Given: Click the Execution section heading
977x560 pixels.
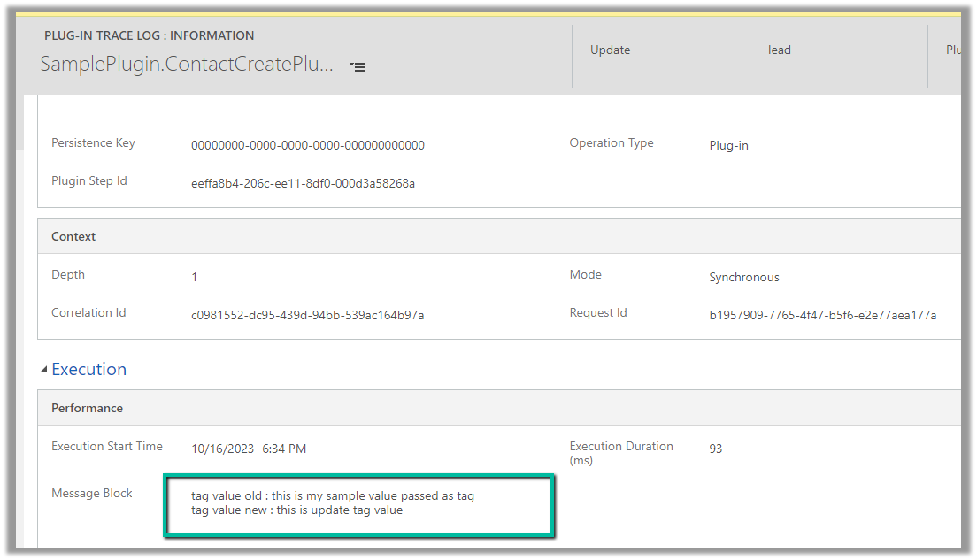Looking at the screenshot, I should pyautogui.click(x=88, y=369).
